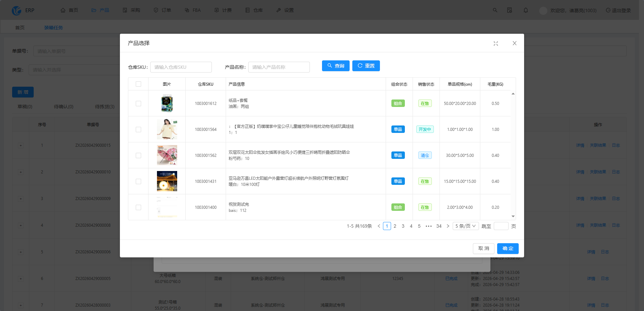Click the fullscreen expand icon in dialog header
The width and height of the screenshot is (644, 311).
point(496,44)
